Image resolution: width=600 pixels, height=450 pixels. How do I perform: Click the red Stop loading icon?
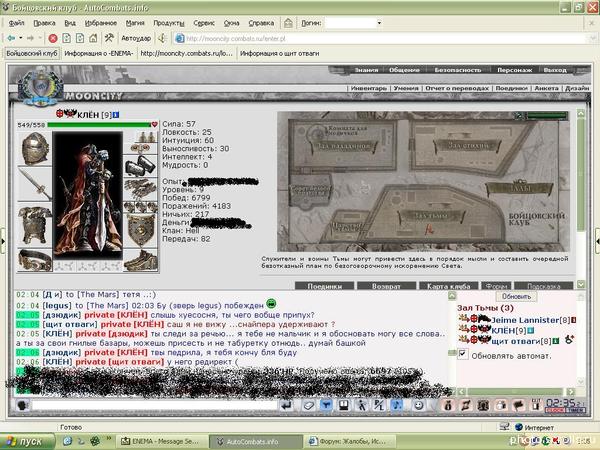point(53,38)
